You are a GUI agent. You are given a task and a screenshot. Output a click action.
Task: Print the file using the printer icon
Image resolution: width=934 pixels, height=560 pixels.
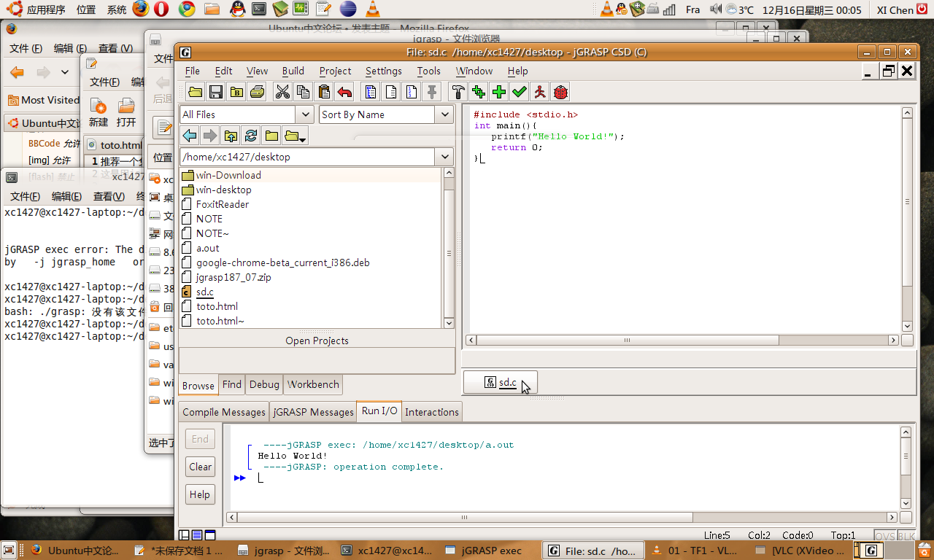point(257,92)
